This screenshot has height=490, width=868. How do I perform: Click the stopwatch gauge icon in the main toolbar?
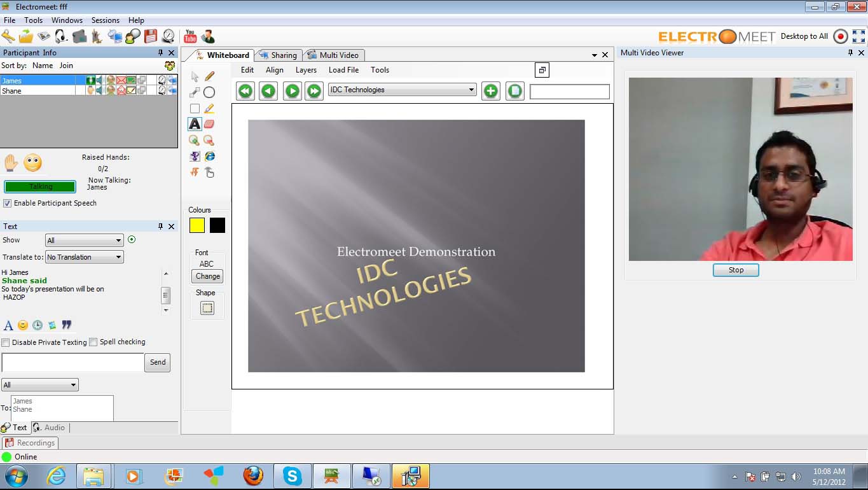pos(169,36)
